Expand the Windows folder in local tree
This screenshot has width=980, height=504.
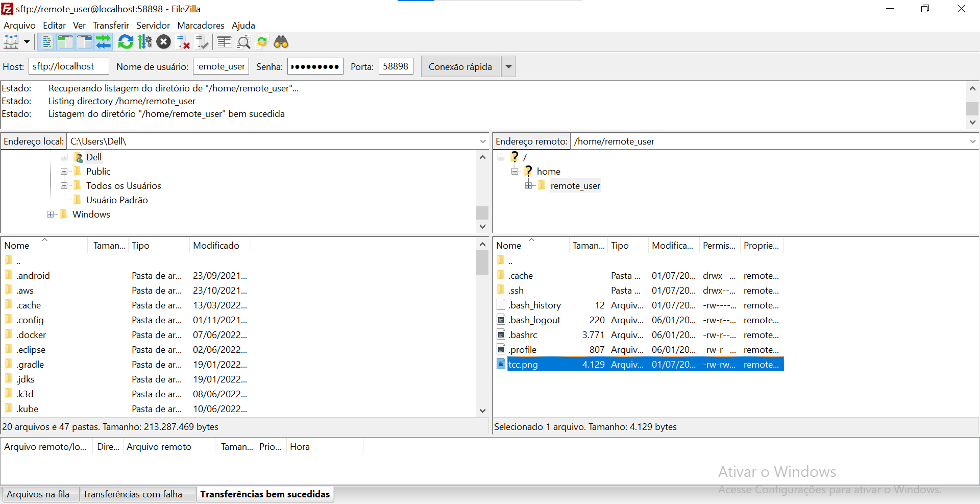(x=50, y=214)
